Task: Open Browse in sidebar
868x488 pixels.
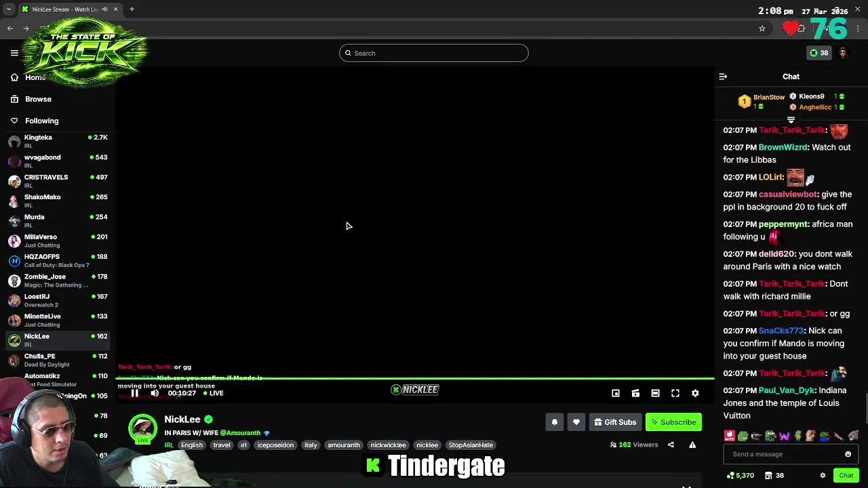Action: click(x=38, y=99)
